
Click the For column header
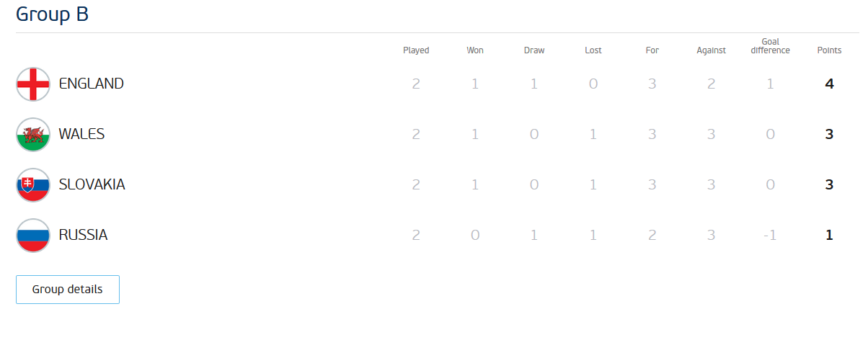(x=652, y=50)
